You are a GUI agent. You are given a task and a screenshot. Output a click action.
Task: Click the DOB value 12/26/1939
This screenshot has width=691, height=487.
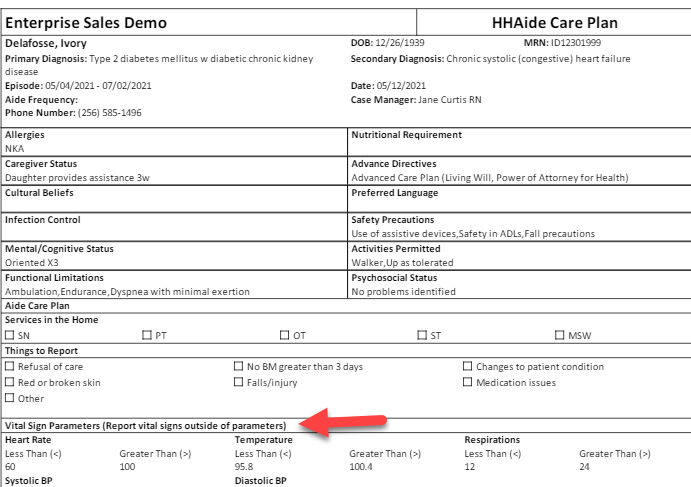click(400, 43)
